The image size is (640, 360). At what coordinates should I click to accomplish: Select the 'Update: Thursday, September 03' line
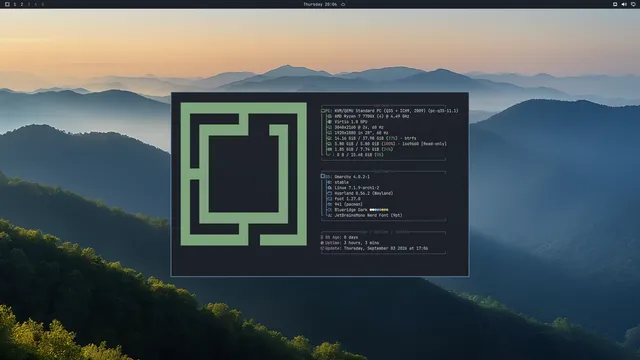(x=374, y=248)
